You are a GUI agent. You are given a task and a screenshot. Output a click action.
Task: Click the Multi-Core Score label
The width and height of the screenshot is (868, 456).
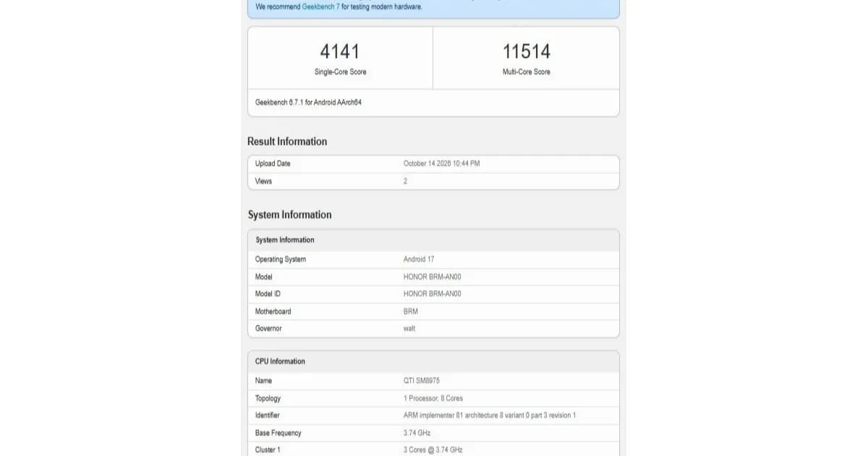[527, 72]
